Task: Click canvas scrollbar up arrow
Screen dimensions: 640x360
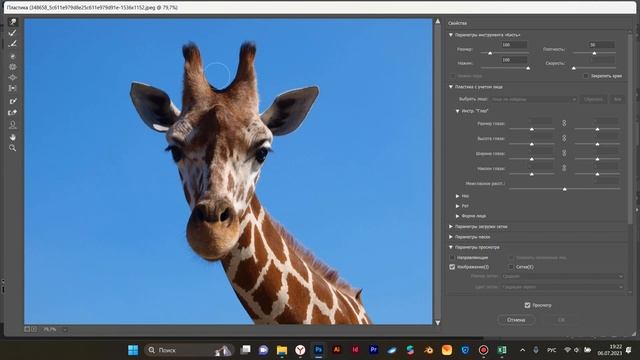Action: pos(438,21)
